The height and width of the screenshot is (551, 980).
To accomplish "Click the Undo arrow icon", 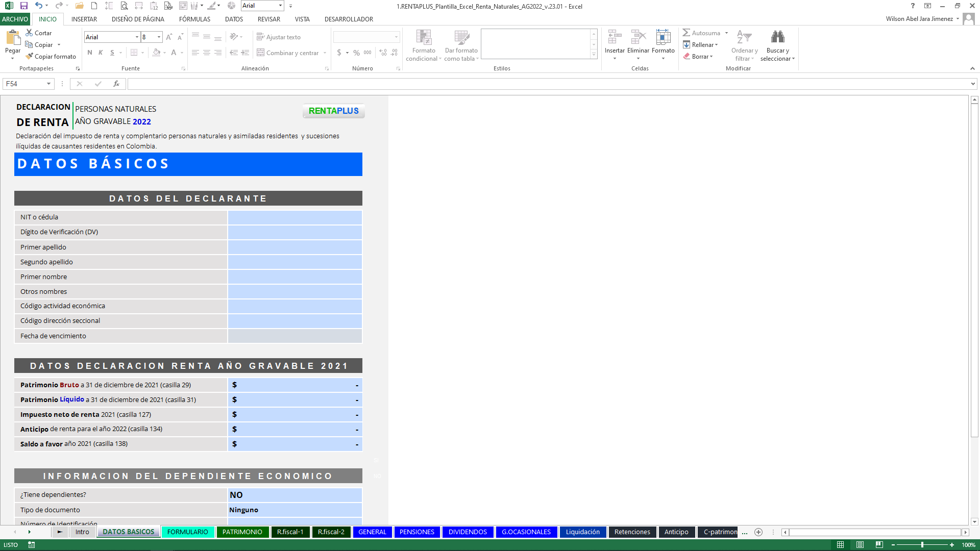I will point(39,6).
